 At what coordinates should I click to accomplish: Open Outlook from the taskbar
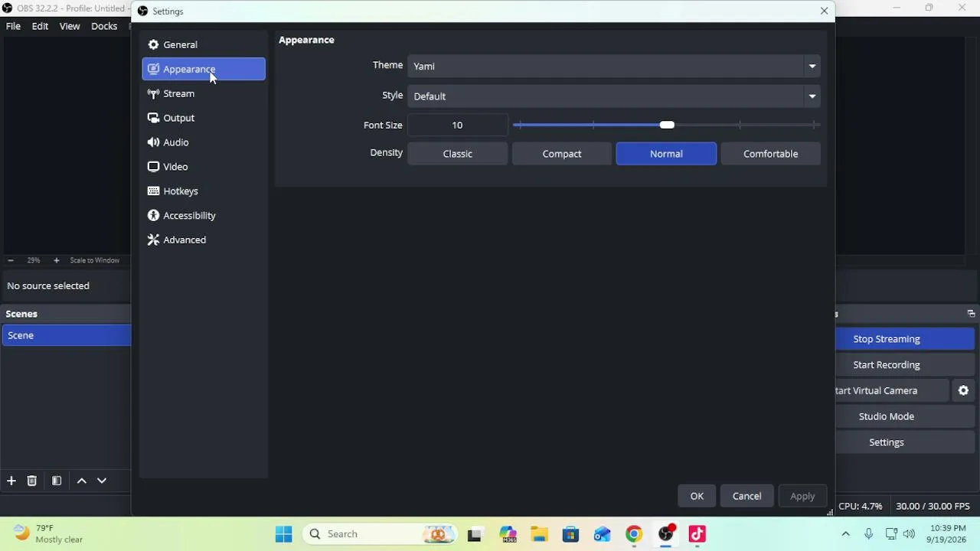coord(602,534)
